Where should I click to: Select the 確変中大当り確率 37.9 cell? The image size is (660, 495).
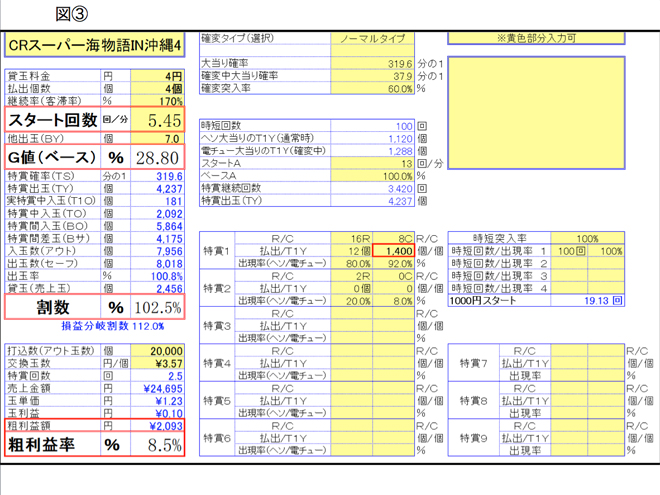point(372,75)
